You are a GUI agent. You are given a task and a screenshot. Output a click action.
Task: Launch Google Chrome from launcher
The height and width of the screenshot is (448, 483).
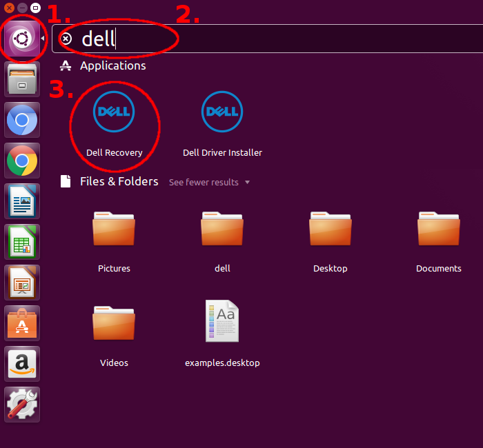(22, 162)
